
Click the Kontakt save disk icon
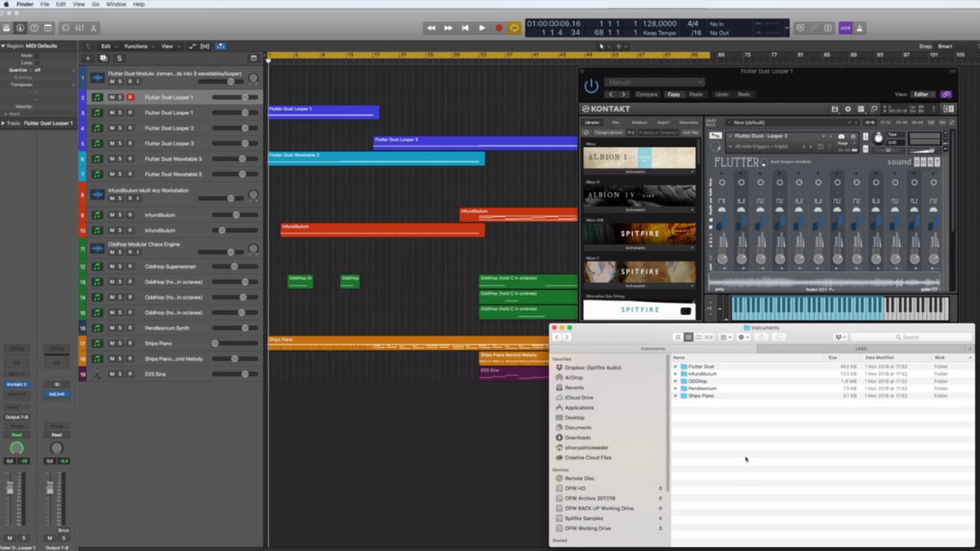tap(835, 109)
